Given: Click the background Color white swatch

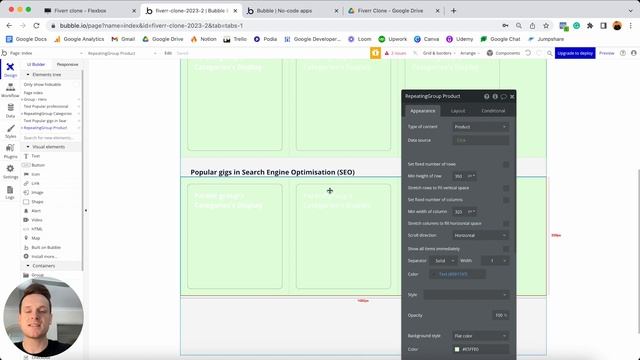Looking at the screenshot, I should [457, 349].
